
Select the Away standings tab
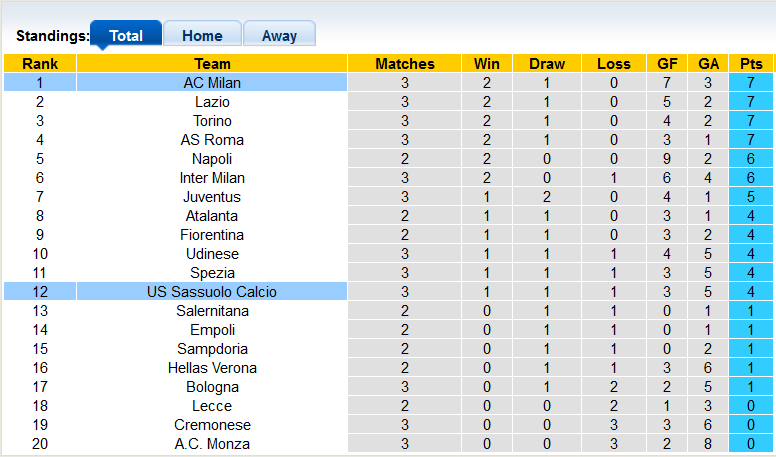[x=279, y=35]
